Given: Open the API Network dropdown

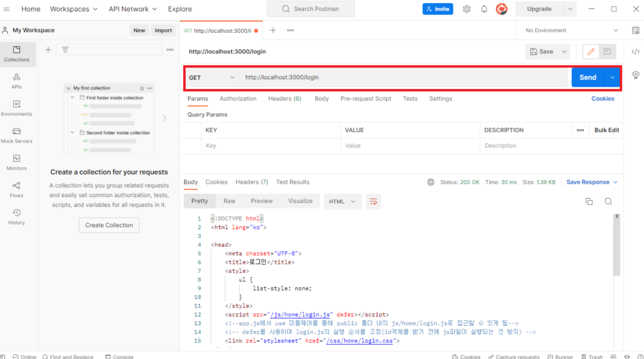Looking at the screenshot, I should (x=133, y=9).
